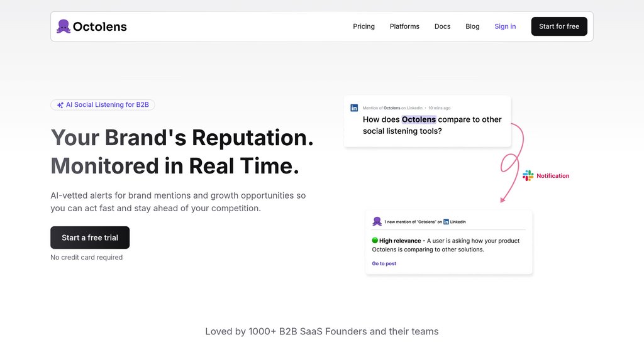Click the octopus avatar in the notification card
The width and height of the screenshot is (644, 362).
pos(377,221)
